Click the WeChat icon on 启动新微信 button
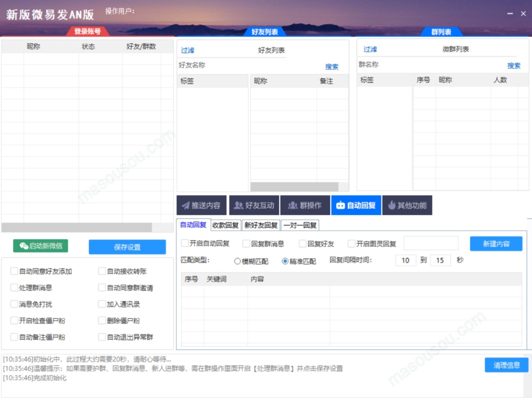Screen dimensions: 532x400 pos(24,246)
